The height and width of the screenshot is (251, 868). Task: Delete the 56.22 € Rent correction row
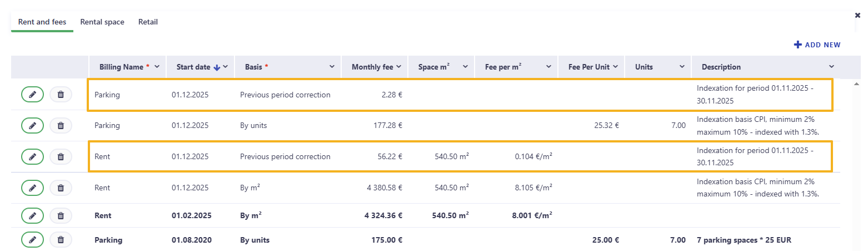pos(61,157)
